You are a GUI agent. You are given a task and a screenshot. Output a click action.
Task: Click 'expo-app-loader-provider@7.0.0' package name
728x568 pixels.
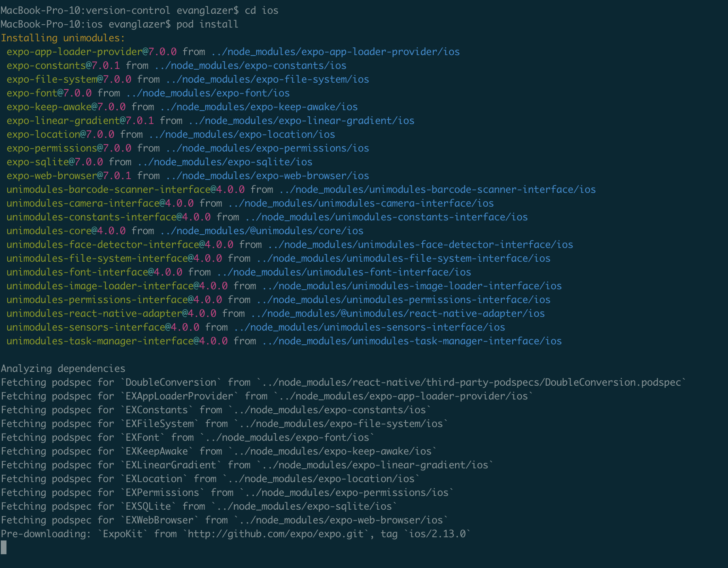pos(92,52)
